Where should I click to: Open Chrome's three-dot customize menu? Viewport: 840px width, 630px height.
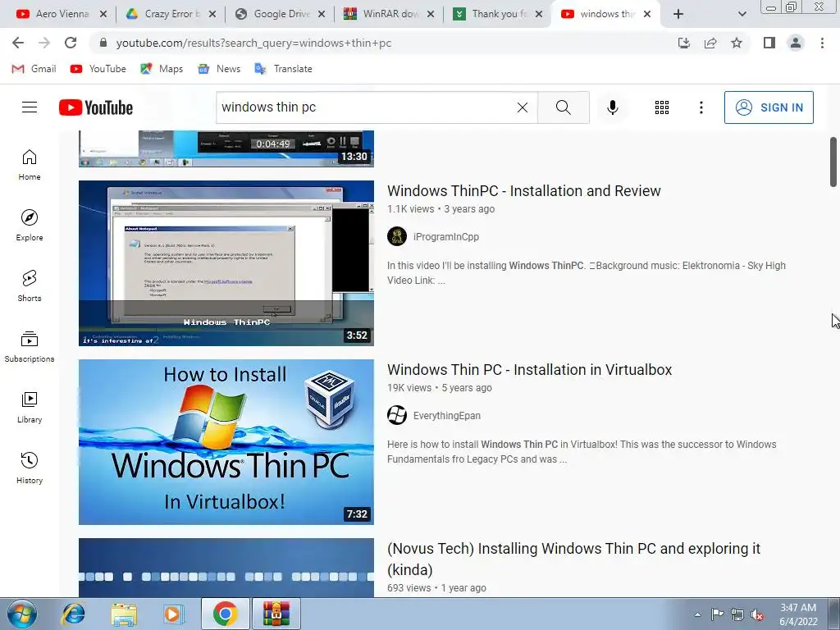click(x=822, y=43)
